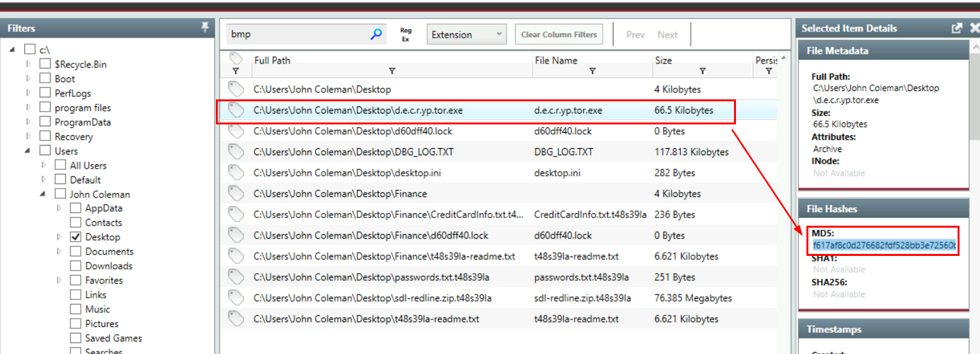Expand the program files node
Image resolution: width=980 pixels, height=354 pixels.
[x=28, y=107]
